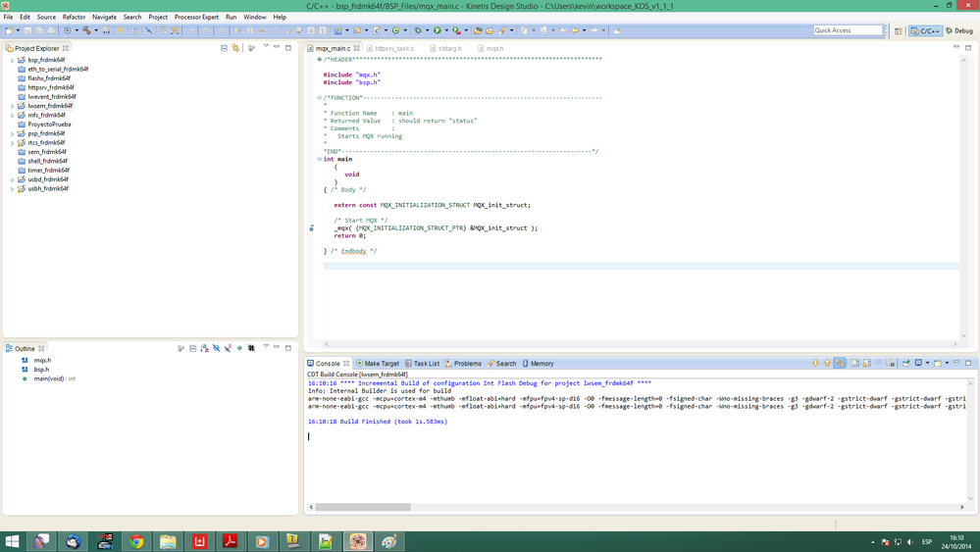The image size is (980, 552).
Task: Click the taskbar volume speaker icon
Action: point(910,542)
